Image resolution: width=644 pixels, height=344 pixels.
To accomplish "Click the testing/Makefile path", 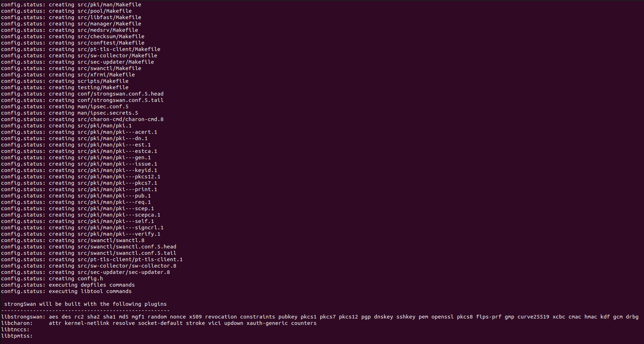I will tap(103, 87).
